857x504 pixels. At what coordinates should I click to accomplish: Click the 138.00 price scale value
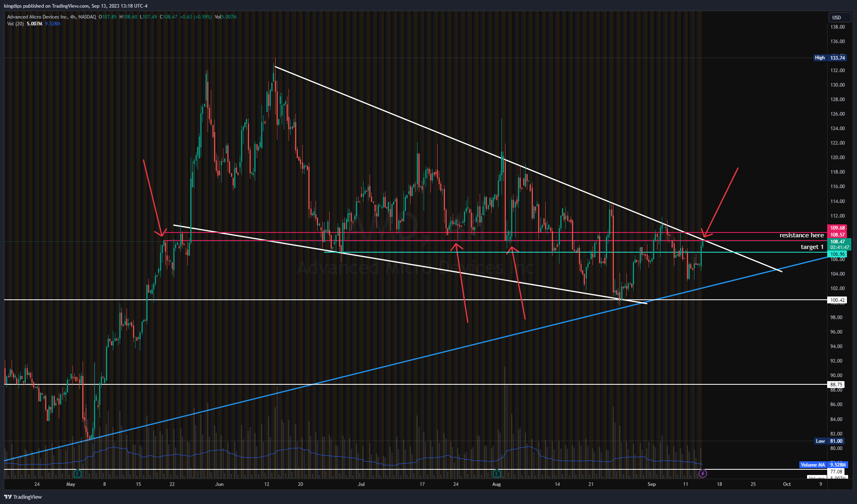click(837, 27)
